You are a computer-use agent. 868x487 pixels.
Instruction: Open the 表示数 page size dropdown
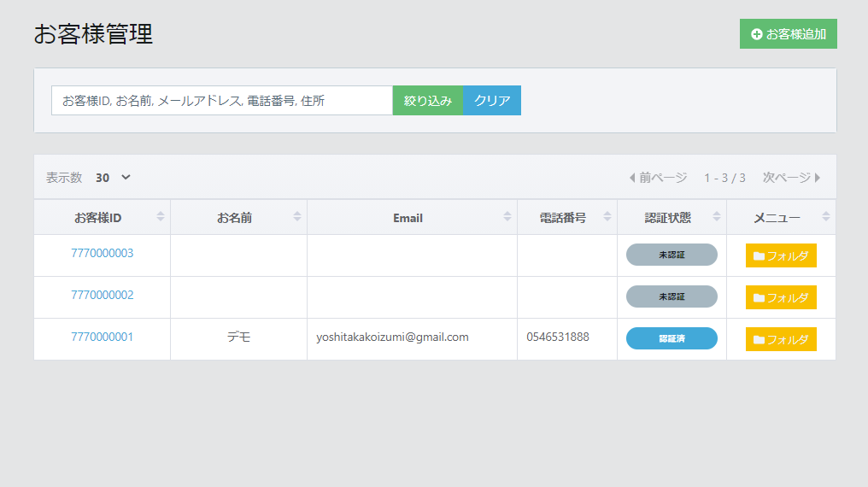click(113, 178)
